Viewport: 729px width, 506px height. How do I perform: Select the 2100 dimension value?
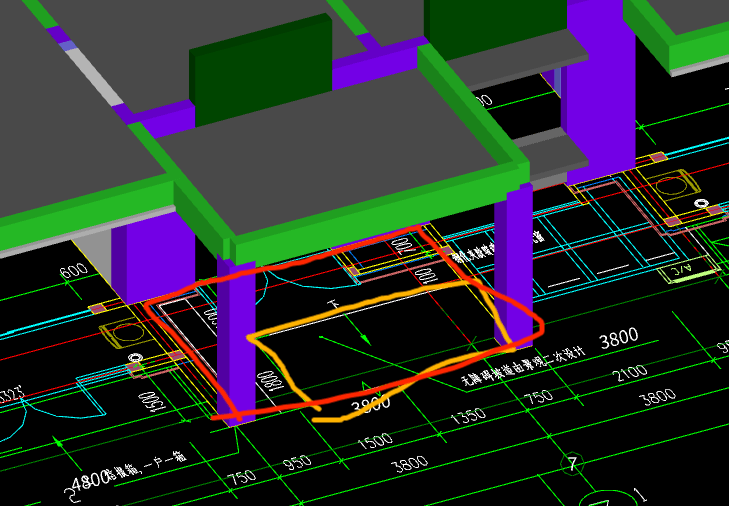(x=630, y=373)
